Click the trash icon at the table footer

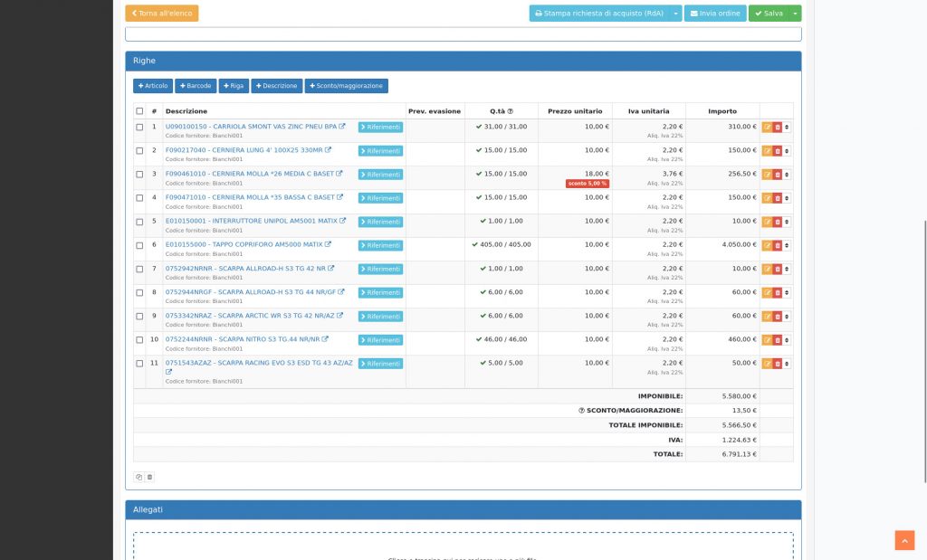pos(149,476)
